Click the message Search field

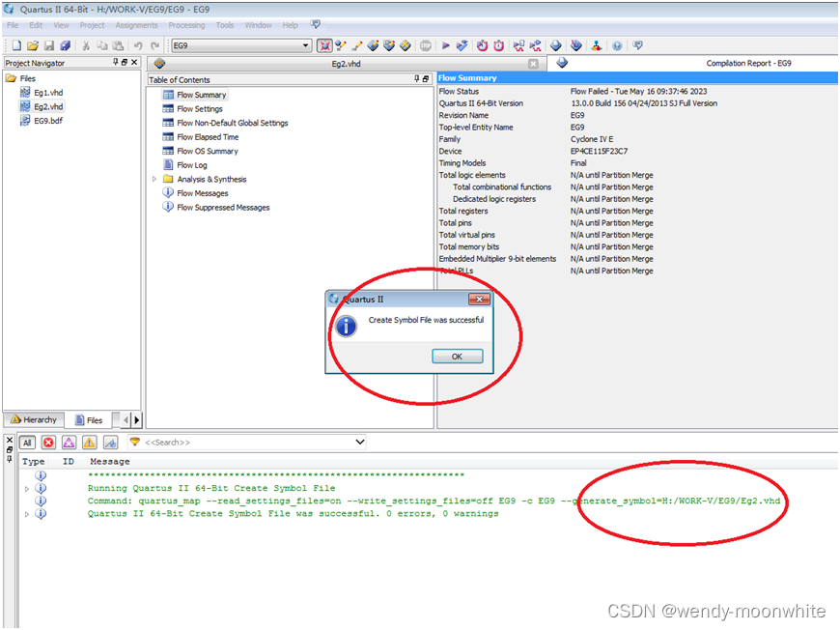tap(246, 443)
